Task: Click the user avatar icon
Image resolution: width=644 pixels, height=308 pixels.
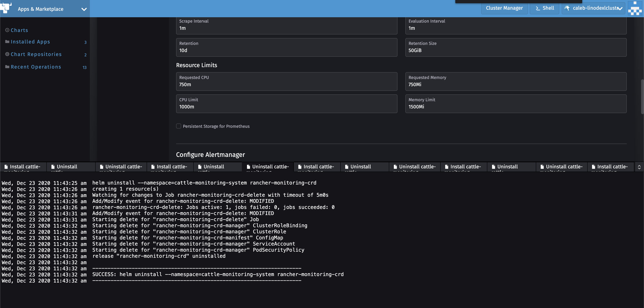Action: (x=635, y=8)
